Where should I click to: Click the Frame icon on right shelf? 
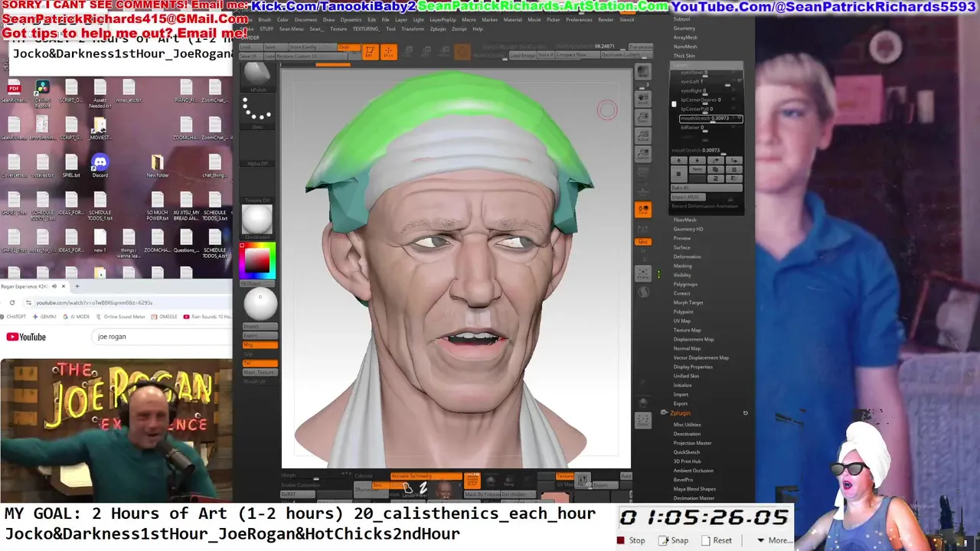(x=643, y=273)
